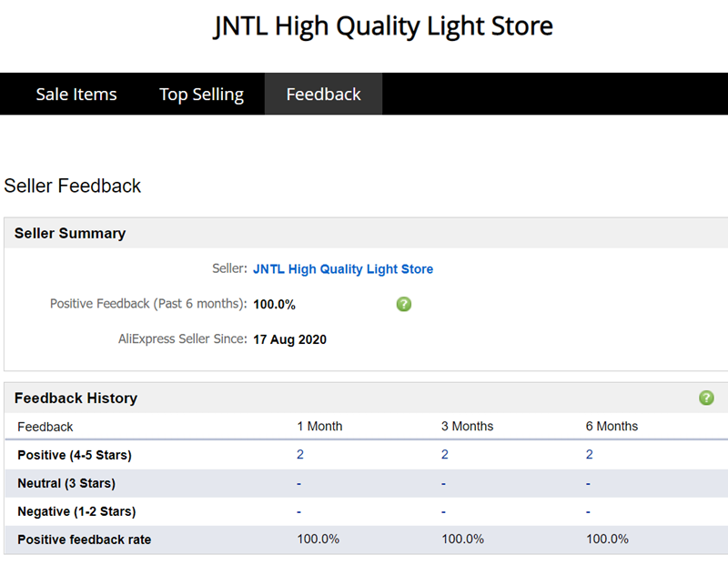The height and width of the screenshot is (565, 728).
Task: Click the 1 Month positive feedback count
Action: pyautogui.click(x=300, y=455)
